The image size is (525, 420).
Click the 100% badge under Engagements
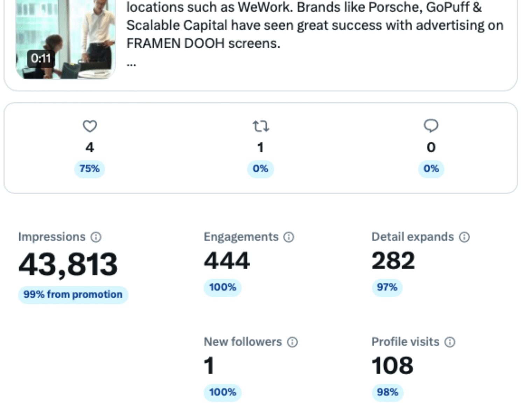tap(223, 287)
